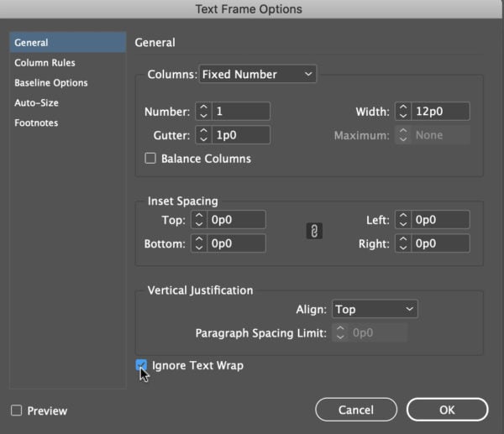Open the Vertical Justification Align dropdown
The width and height of the screenshot is (504, 434).
[375, 309]
